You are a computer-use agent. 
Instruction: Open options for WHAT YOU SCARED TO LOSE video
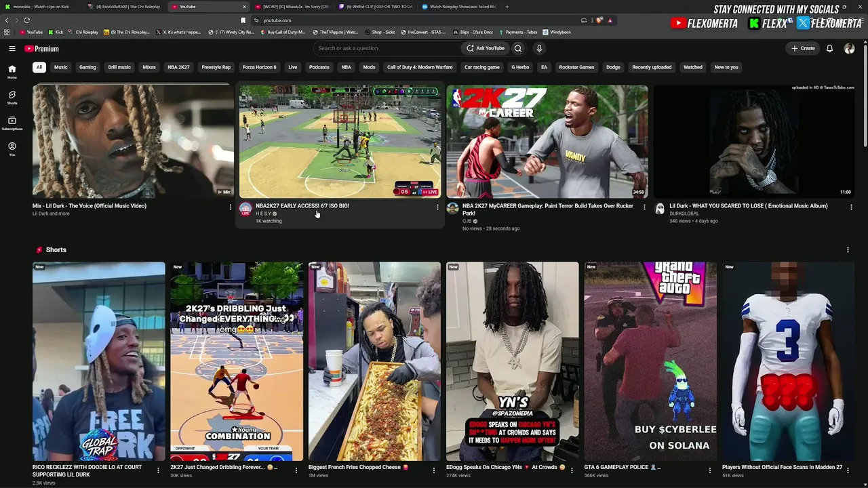[851, 207]
